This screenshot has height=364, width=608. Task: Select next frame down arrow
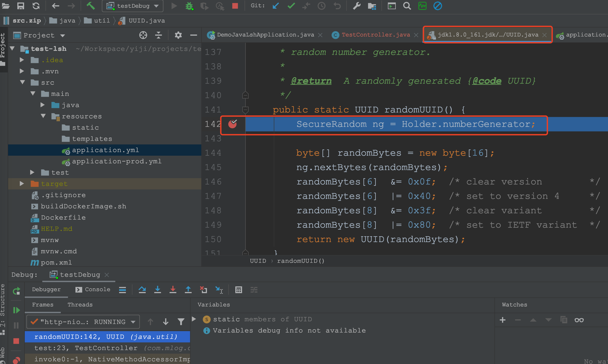click(166, 321)
